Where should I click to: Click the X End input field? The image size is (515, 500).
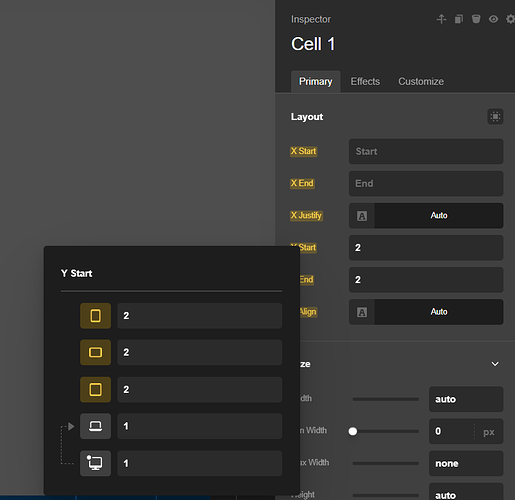click(x=426, y=184)
